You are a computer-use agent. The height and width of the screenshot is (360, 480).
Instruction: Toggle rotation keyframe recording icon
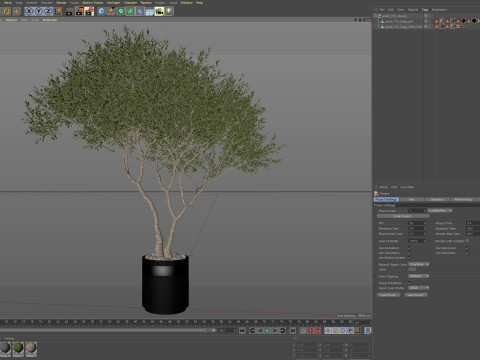[x=343, y=331]
